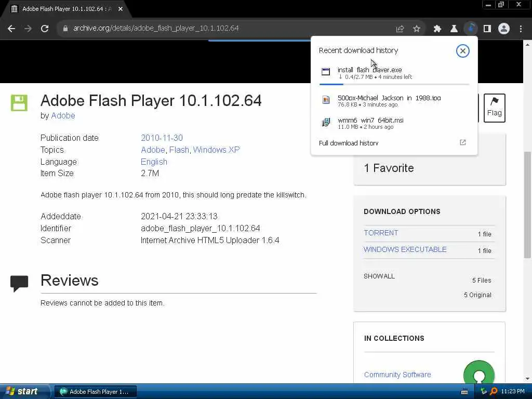
Task: Click the identifier adobe_flash_player_10.1.102.64 value
Action: pos(200,229)
